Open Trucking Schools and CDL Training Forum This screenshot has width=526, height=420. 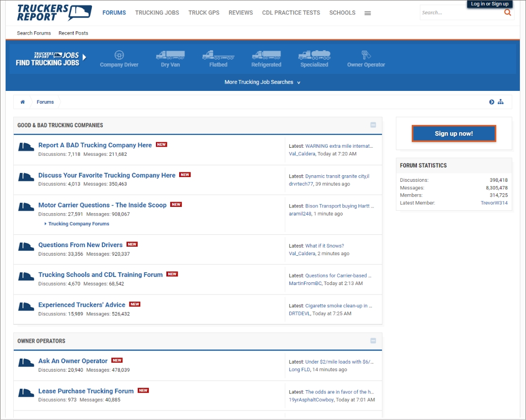[100, 275]
